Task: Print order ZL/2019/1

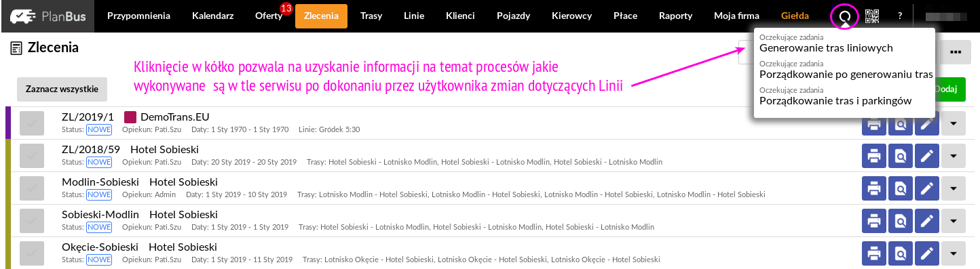Action: (x=874, y=123)
